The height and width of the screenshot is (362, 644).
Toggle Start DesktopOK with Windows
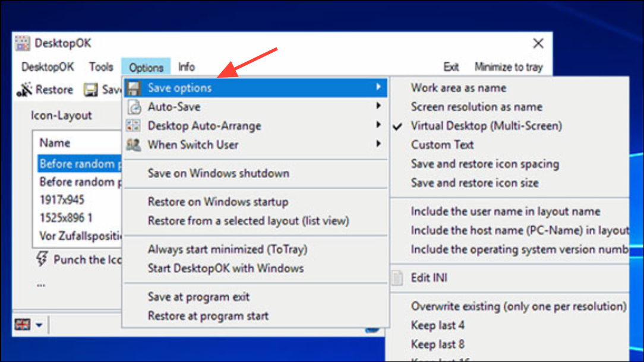226,268
